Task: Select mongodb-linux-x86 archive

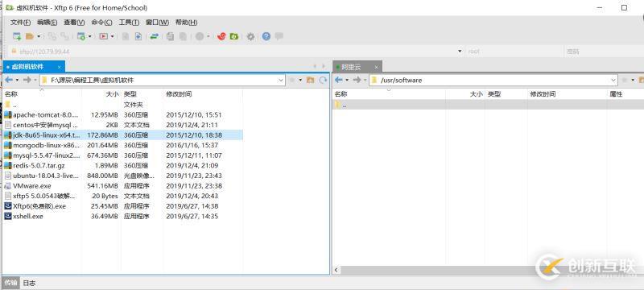Action: pos(123,146)
